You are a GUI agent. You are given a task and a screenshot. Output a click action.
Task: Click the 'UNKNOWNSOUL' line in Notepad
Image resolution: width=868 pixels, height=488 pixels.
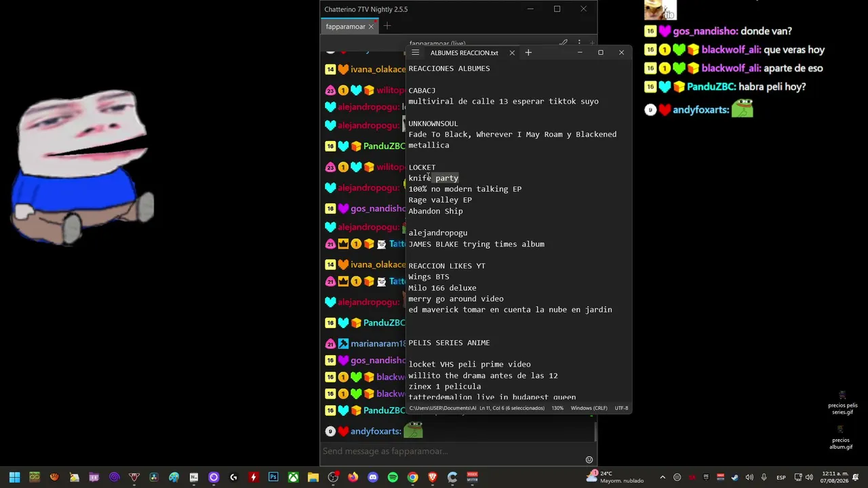433,123
